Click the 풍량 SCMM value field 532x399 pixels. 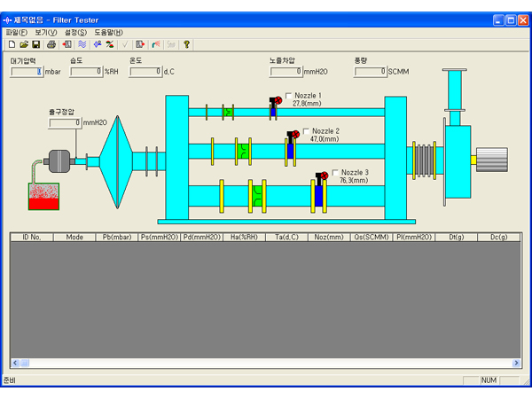point(370,72)
